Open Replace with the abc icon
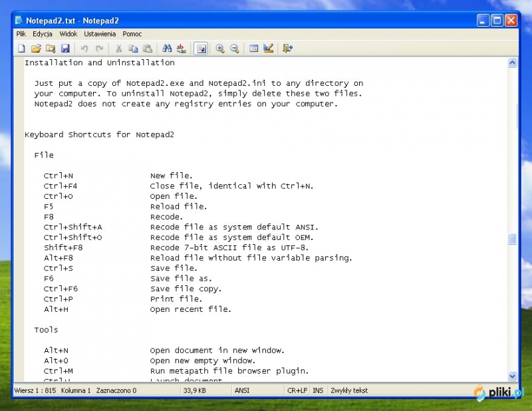Viewport: 532px width, 411px height. [x=182, y=49]
